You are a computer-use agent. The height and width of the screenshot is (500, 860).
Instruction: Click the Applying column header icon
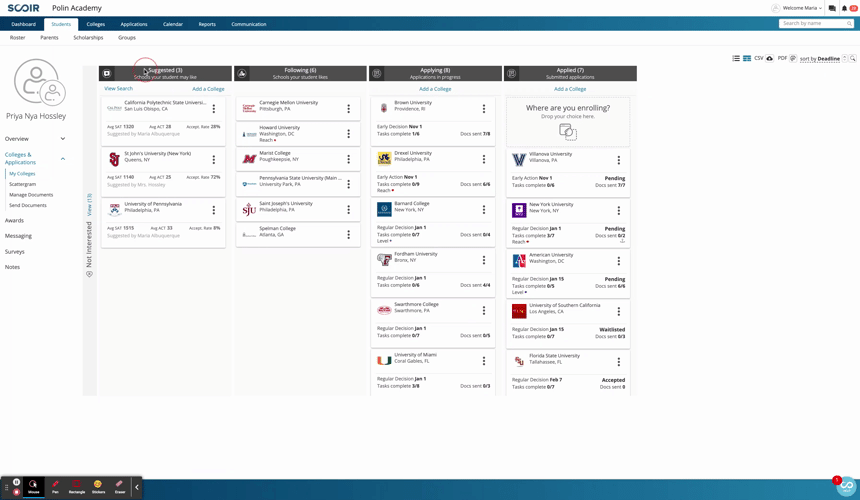click(x=377, y=73)
